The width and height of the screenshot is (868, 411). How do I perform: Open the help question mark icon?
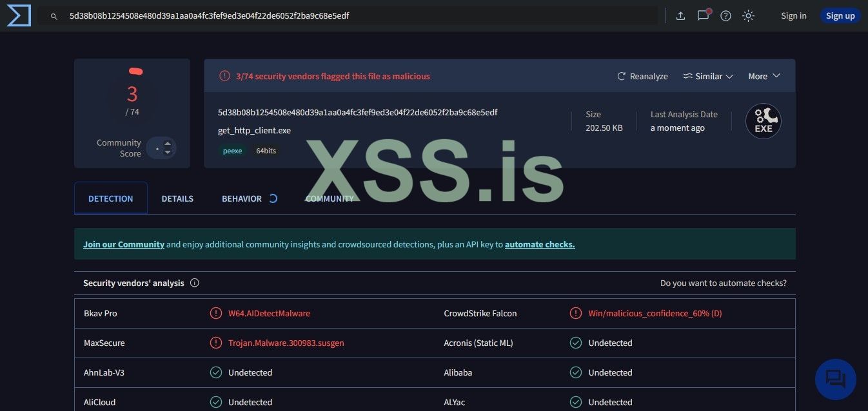(x=725, y=15)
